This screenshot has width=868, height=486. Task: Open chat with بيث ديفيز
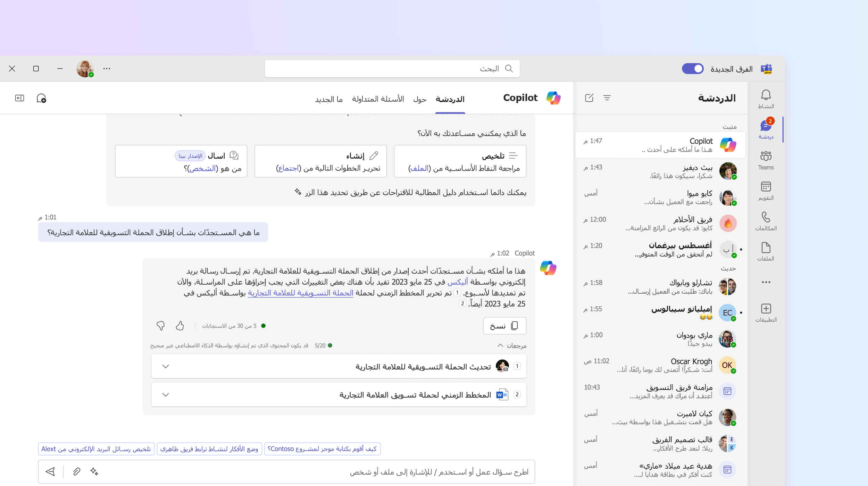pos(660,171)
